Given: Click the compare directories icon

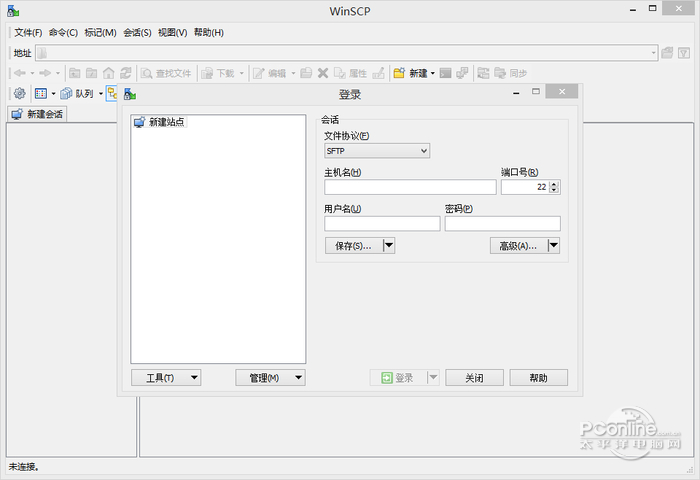Looking at the screenshot, I should point(483,73).
